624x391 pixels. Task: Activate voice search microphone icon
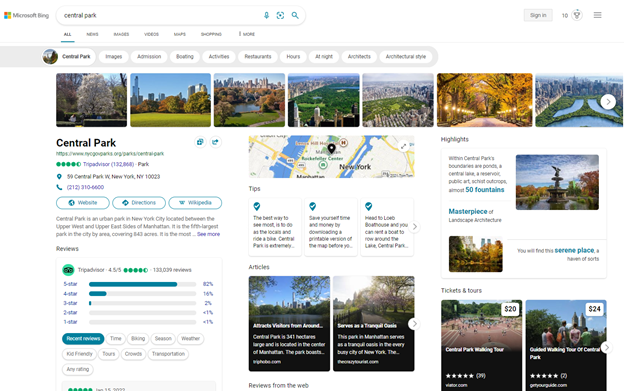tap(266, 15)
